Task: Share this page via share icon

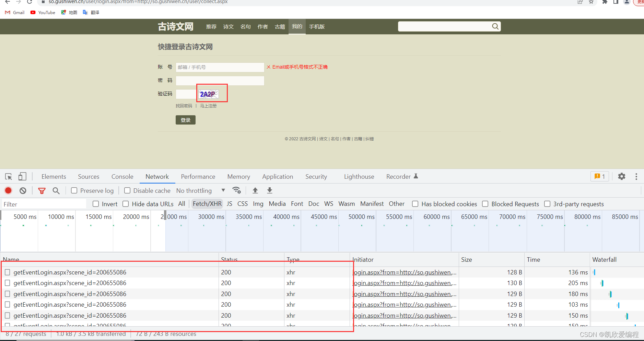Action: pos(580,2)
